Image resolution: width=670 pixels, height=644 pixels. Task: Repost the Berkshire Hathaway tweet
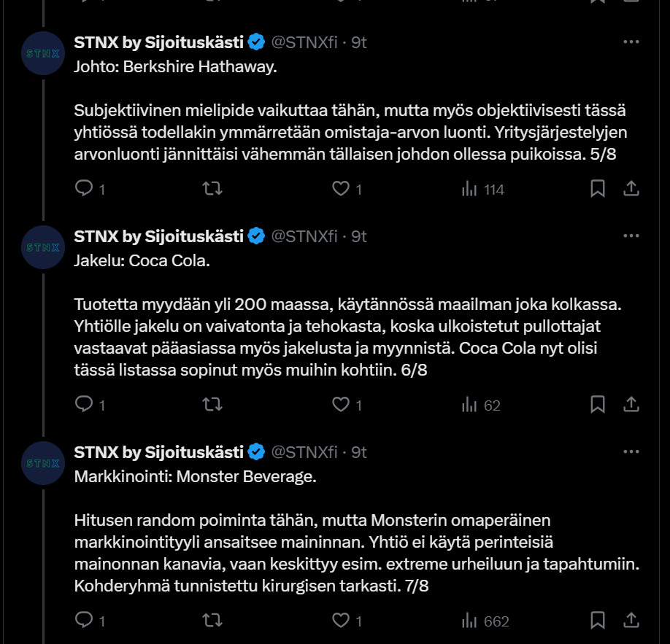tap(212, 189)
